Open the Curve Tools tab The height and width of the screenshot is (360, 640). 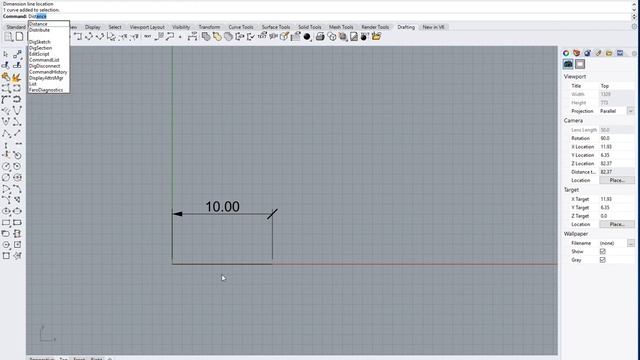241,27
